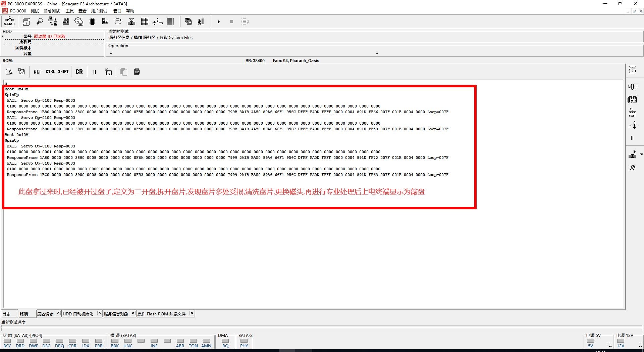The image size is (644, 352).
Task: Start the test with the play button
Action: pos(218,21)
